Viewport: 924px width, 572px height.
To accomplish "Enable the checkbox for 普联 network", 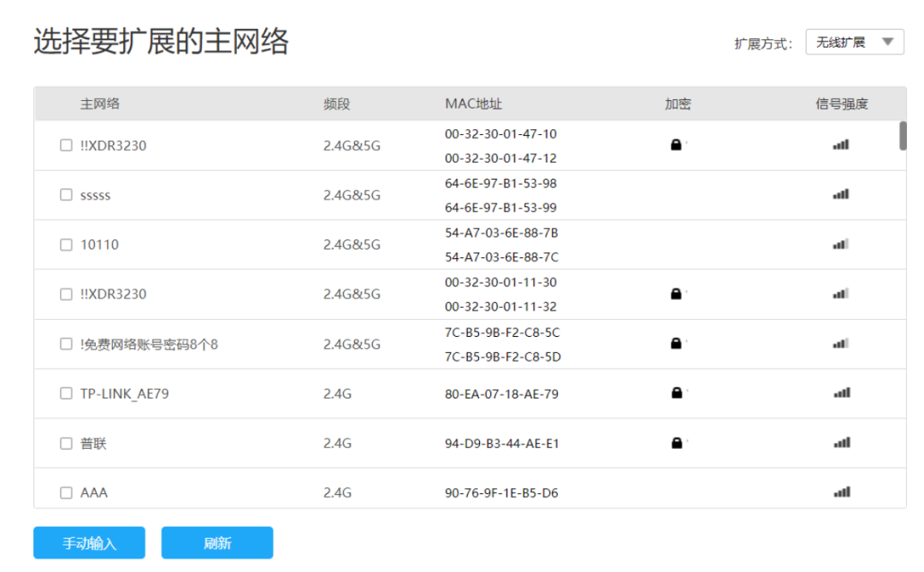I will [66, 444].
